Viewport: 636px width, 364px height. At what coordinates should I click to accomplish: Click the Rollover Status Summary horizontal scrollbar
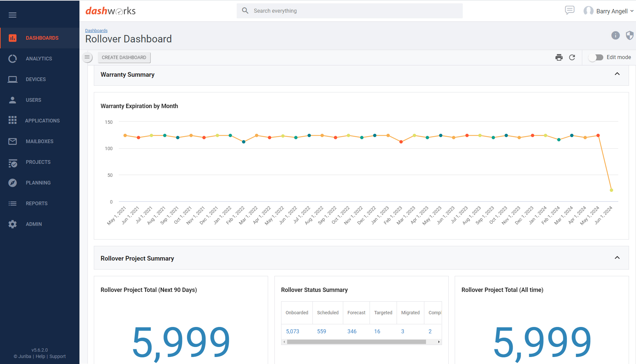356,342
